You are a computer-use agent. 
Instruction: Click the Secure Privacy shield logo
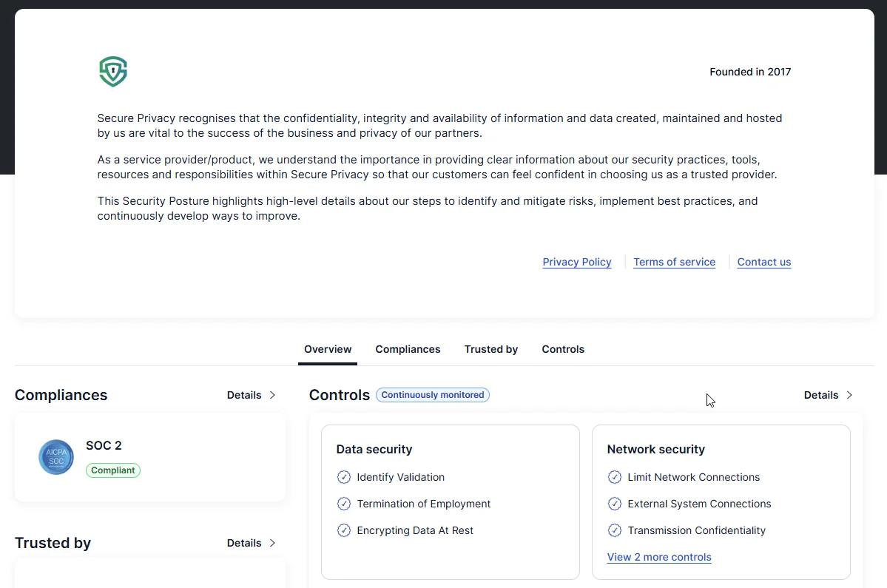point(112,71)
